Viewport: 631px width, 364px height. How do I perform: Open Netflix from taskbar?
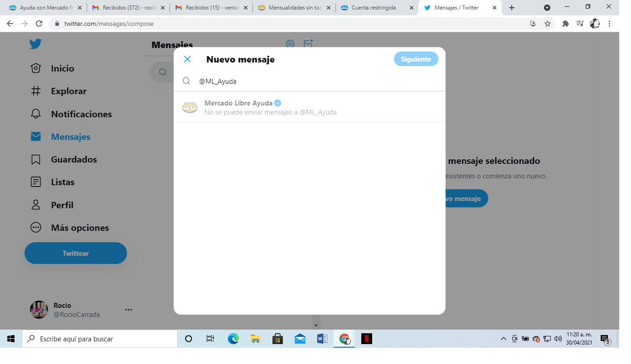(367, 339)
